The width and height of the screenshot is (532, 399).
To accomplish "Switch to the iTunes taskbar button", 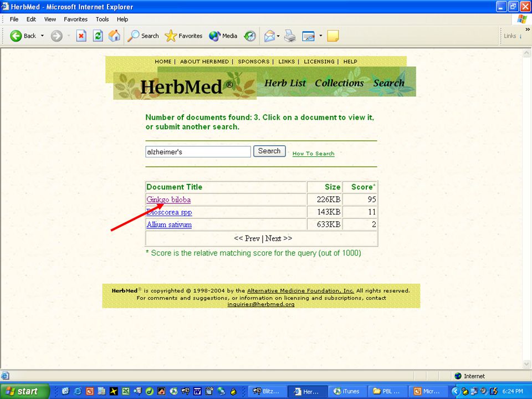I will pos(347,391).
